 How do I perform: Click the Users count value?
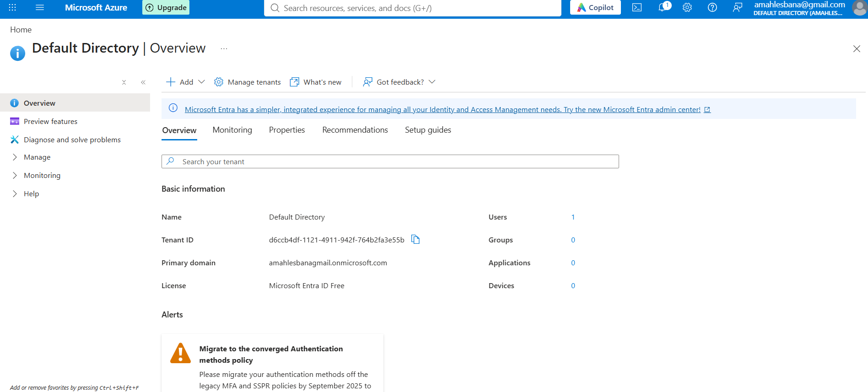point(573,217)
